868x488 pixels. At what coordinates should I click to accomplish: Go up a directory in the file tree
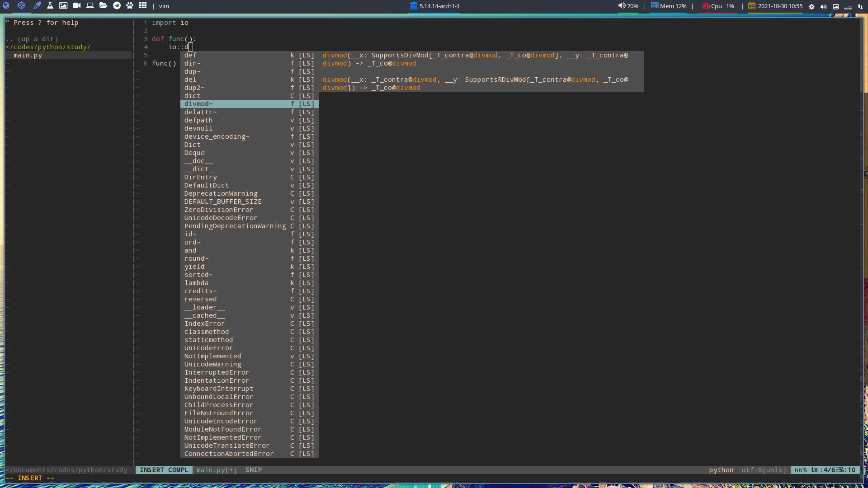[32, 39]
